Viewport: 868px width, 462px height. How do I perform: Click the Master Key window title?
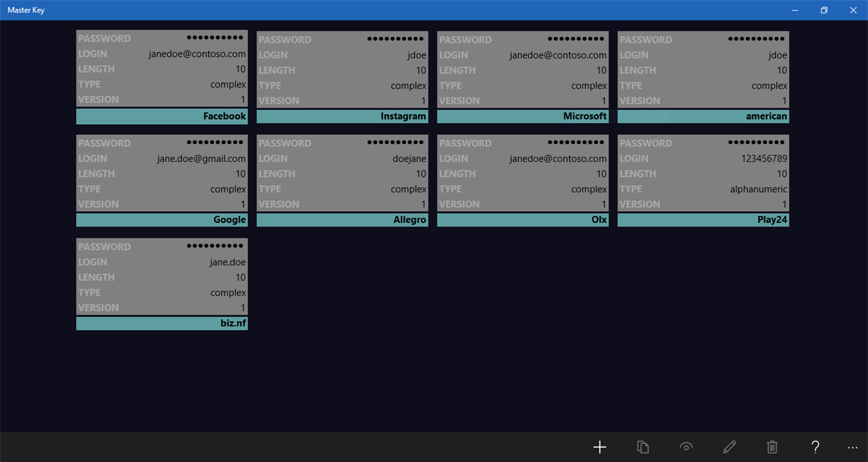(26, 10)
